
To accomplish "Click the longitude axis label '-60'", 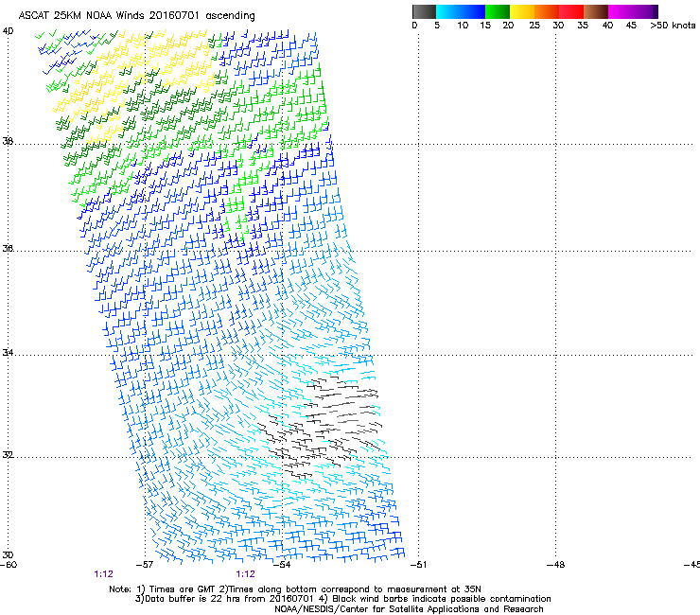I will [x=9, y=565].
